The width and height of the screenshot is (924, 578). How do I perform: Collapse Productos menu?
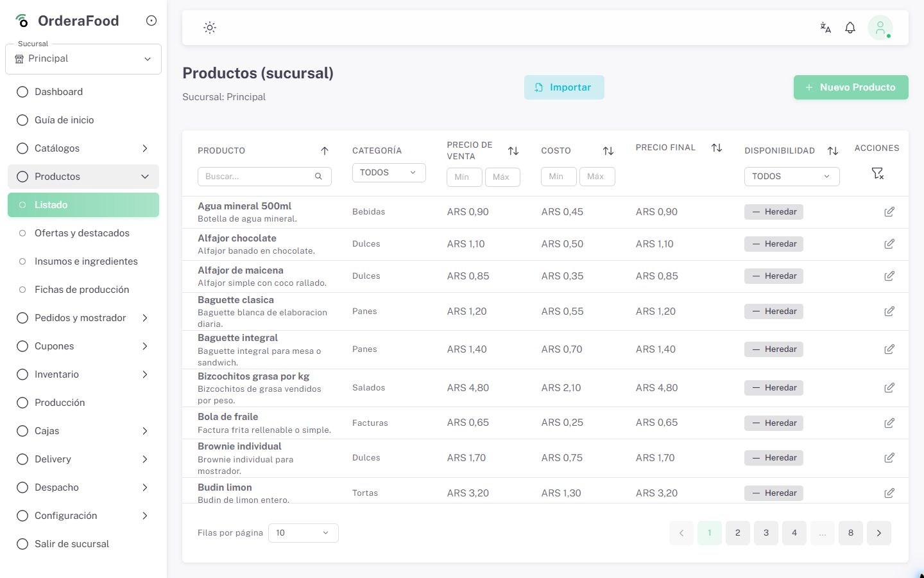coord(83,177)
